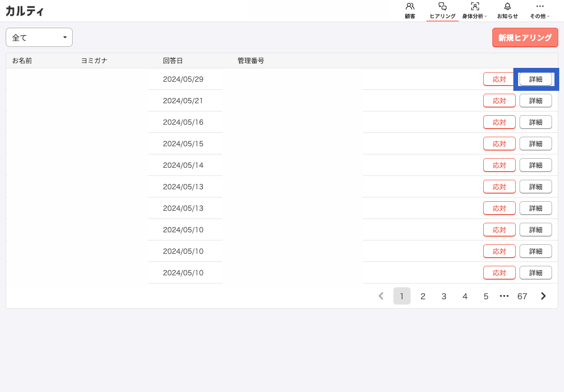Image resolution: width=564 pixels, height=392 pixels.
Task: Go to the next page arrow
Action: pyautogui.click(x=543, y=296)
